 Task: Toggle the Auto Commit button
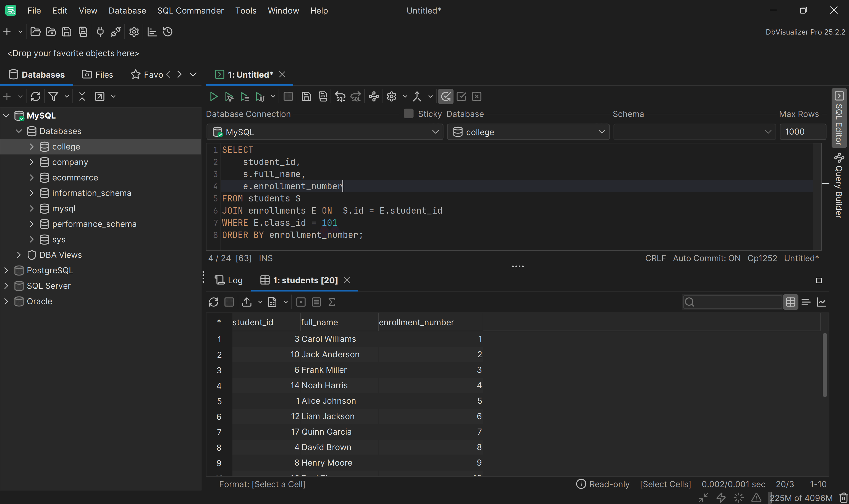coord(446,97)
